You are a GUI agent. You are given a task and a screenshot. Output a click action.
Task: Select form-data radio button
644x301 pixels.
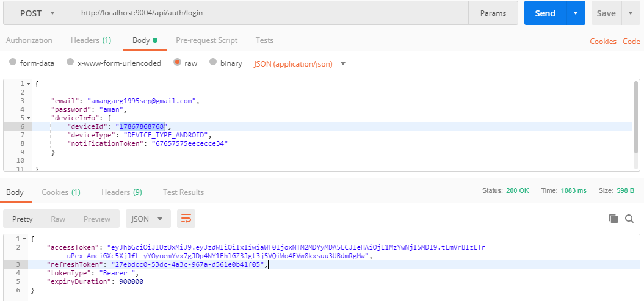pyautogui.click(x=13, y=62)
